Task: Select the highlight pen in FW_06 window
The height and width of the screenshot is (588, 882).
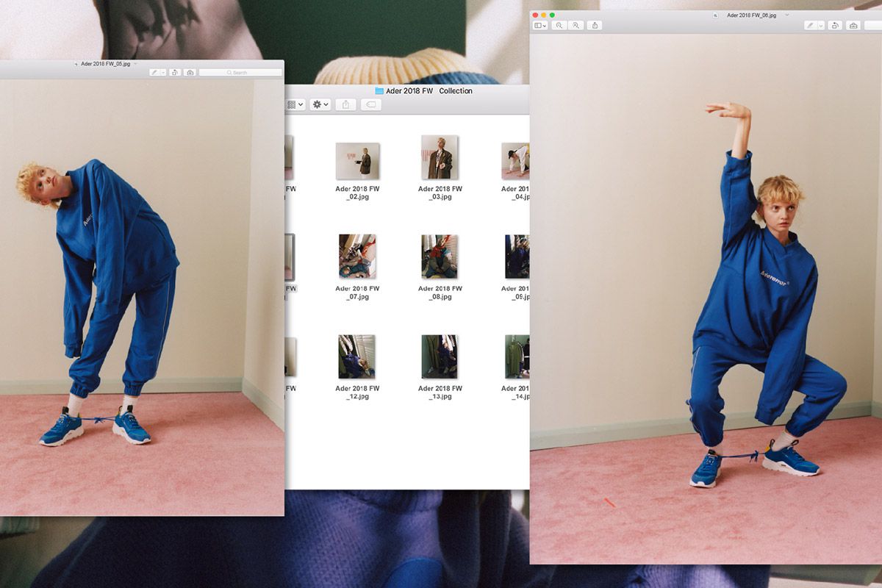Action: [x=811, y=26]
